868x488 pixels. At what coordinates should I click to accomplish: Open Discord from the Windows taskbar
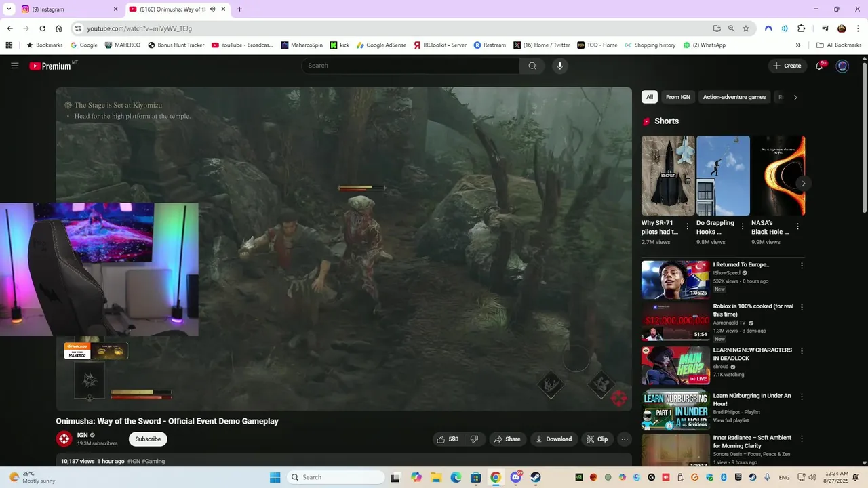click(x=516, y=477)
